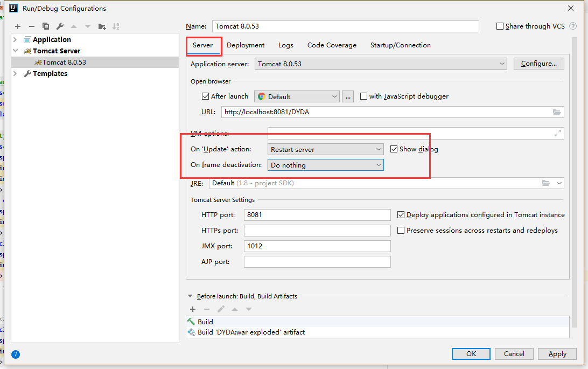Move before launch task down
This screenshot has height=369, width=588.
click(249, 309)
